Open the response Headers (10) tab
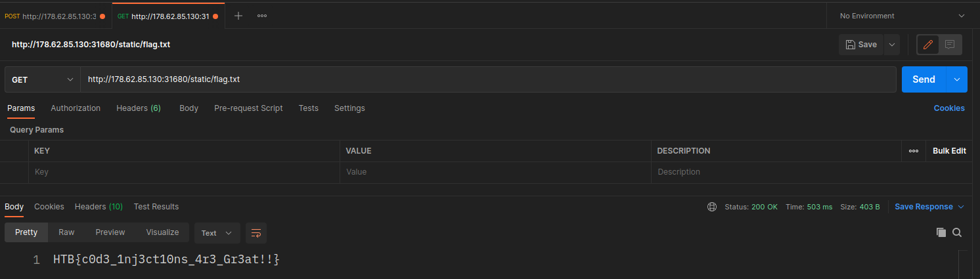The image size is (980, 279). coord(99,207)
